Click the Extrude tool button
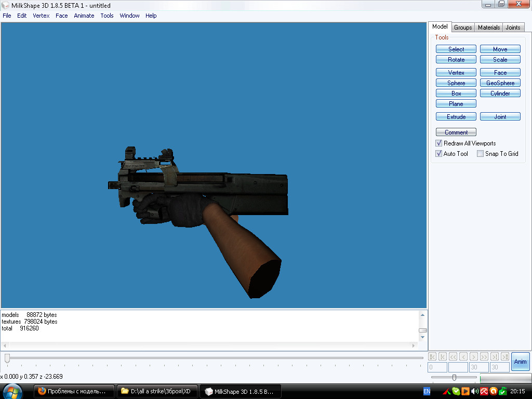Viewport: 532px width, 399px height. coord(456,117)
